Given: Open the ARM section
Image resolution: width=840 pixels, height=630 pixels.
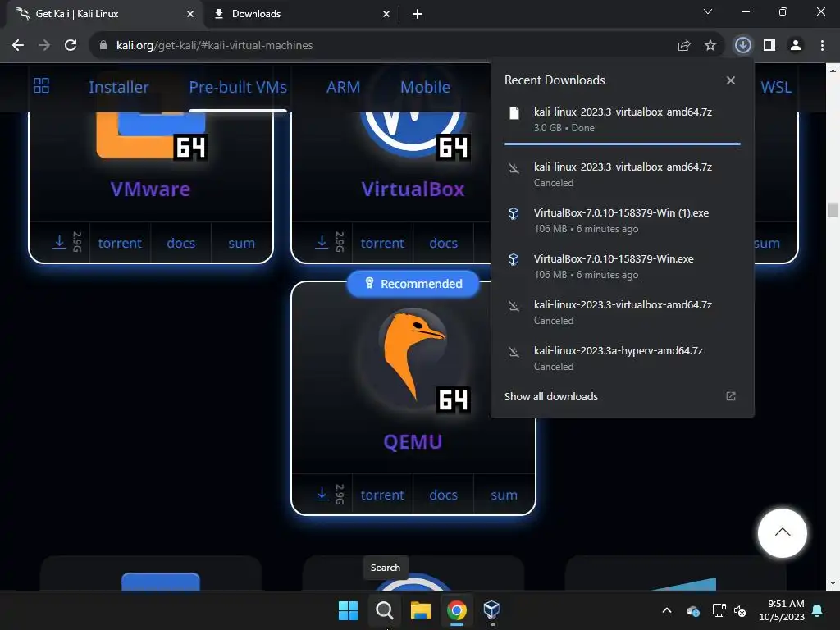Looking at the screenshot, I should coord(344,87).
